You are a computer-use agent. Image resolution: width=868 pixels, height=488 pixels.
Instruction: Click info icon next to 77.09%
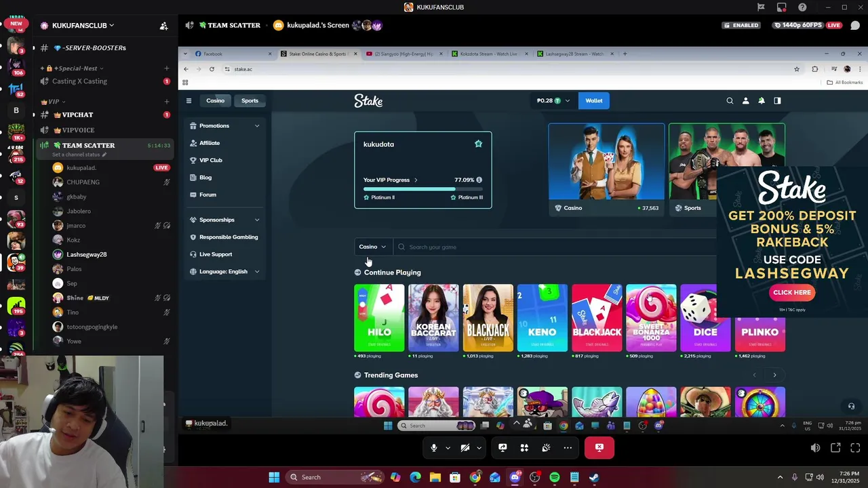[479, 180]
